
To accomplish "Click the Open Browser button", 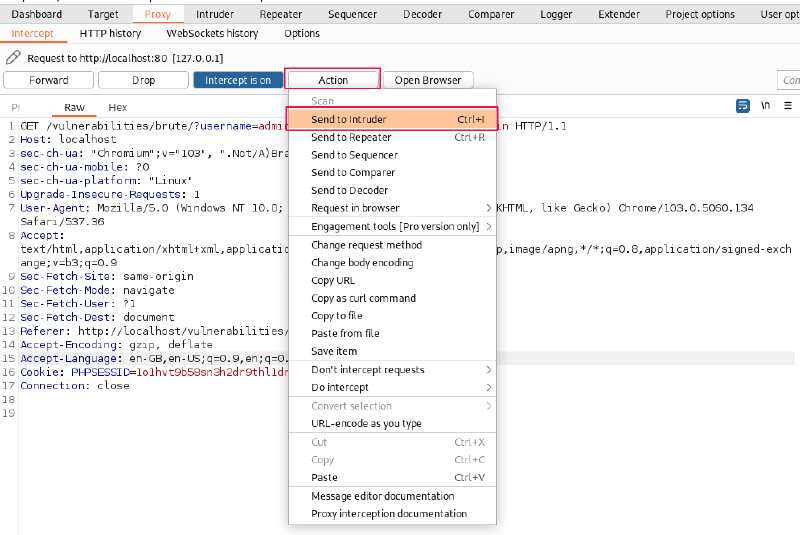I will (428, 80).
